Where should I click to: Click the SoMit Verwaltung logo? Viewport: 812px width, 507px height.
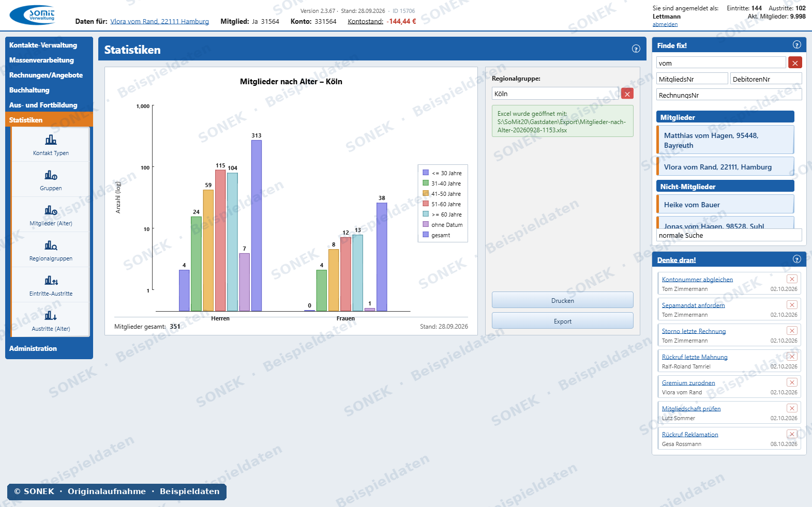coord(34,15)
